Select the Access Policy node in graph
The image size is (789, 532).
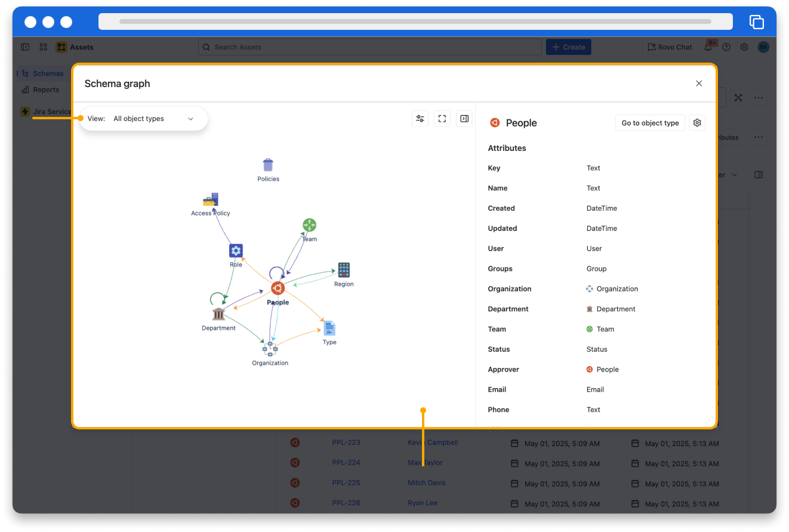(211, 200)
